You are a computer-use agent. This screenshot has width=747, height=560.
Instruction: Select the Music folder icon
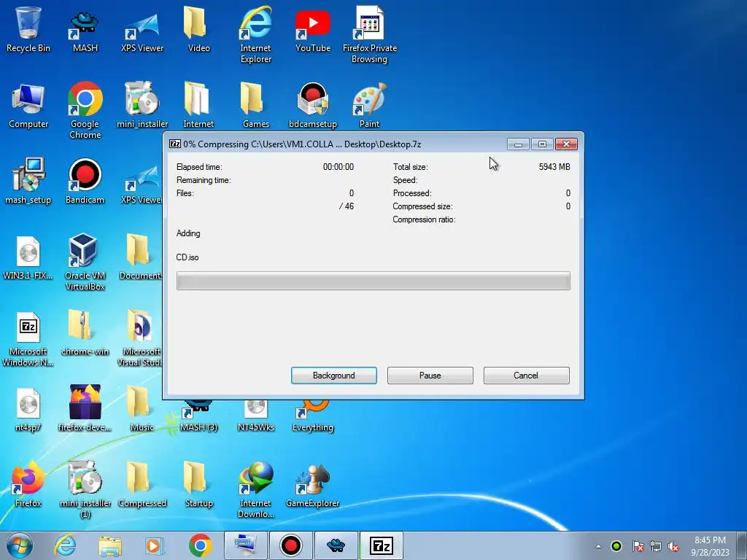[x=142, y=408]
